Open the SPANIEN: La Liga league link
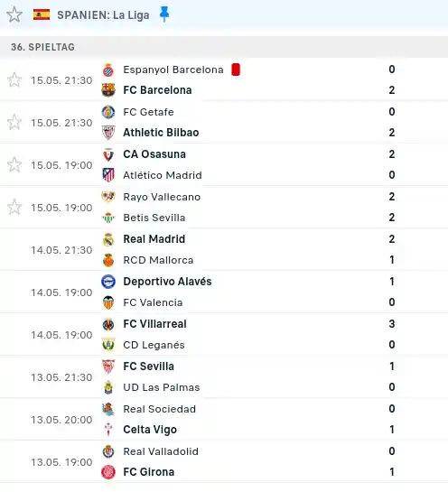 tap(103, 15)
